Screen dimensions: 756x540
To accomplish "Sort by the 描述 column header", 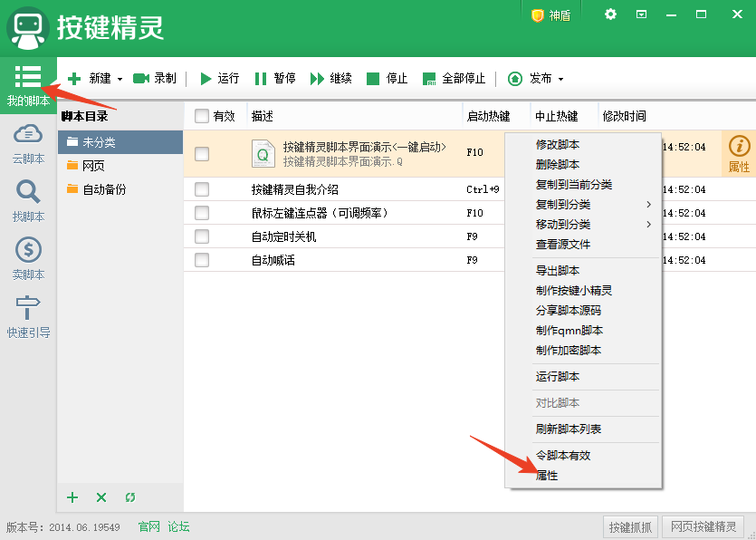I will [355, 116].
